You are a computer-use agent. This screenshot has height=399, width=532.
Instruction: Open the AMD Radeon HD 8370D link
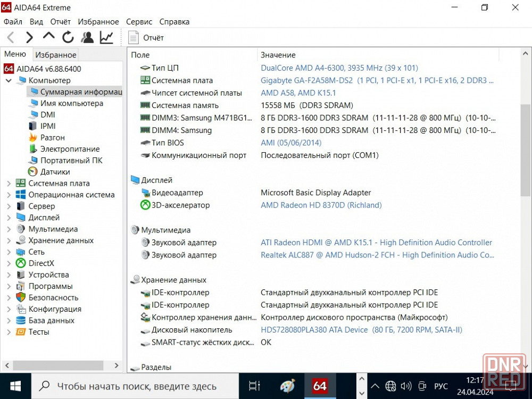(x=321, y=205)
